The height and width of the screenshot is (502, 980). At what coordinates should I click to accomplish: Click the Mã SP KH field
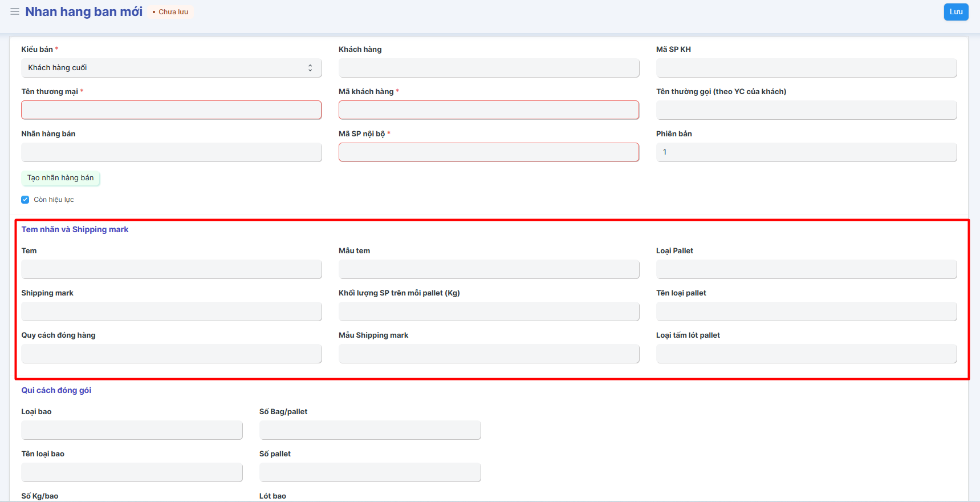(806, 68)
